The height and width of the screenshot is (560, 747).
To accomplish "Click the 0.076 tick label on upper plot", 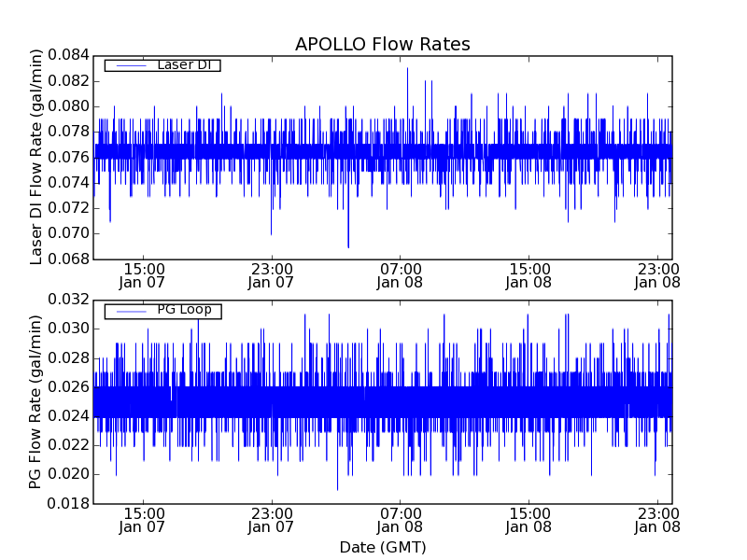I will click(68, 157).
